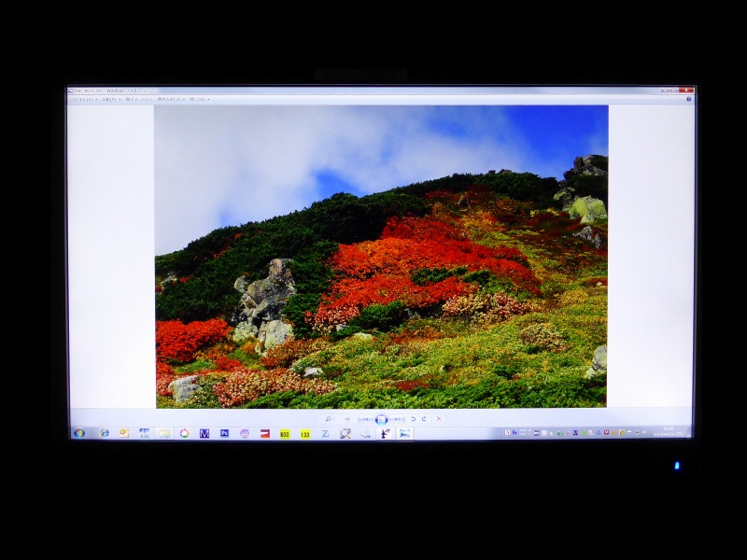Click the fit-to-window size icon
Screen dimensions: 747x560
[x=347, y=419]
